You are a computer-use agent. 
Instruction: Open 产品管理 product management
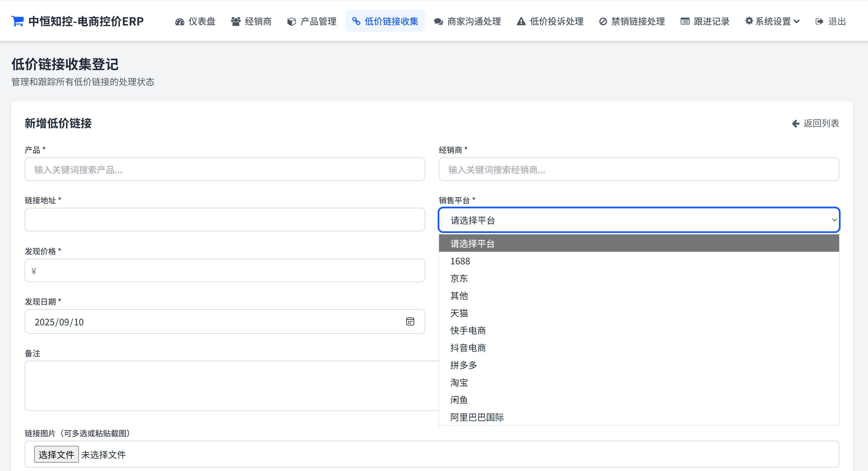tap(312, 21)
